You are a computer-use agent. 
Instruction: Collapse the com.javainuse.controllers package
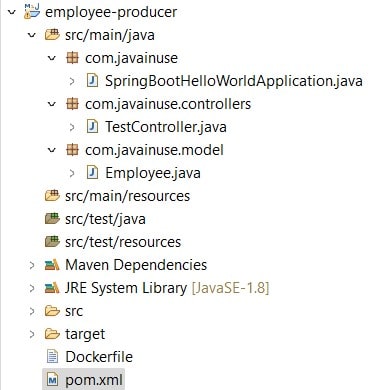click(52, 104)
